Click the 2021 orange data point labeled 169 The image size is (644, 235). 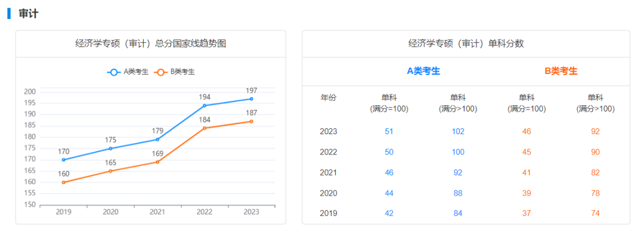[157, 162]
